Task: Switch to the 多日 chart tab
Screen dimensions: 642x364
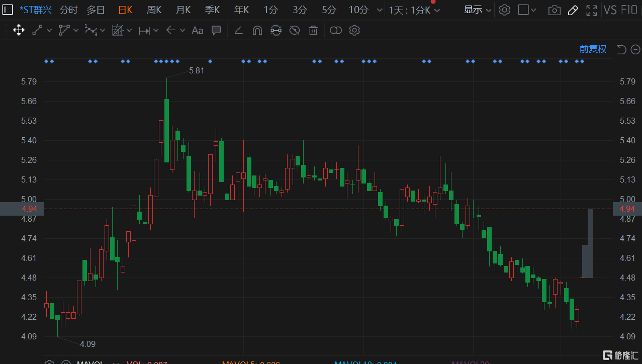Action: 96,10
